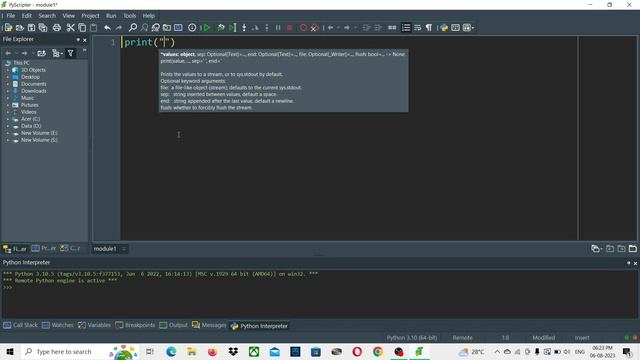640x360 pixels.
Task: Toggle special characters pilcrow
Action: point(429,28)
